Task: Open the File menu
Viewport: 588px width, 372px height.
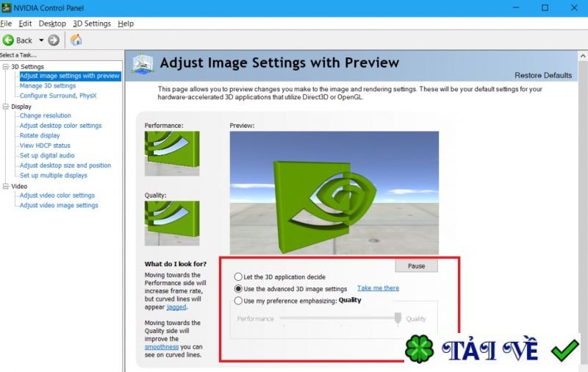Action: click(x=6, y=24)
